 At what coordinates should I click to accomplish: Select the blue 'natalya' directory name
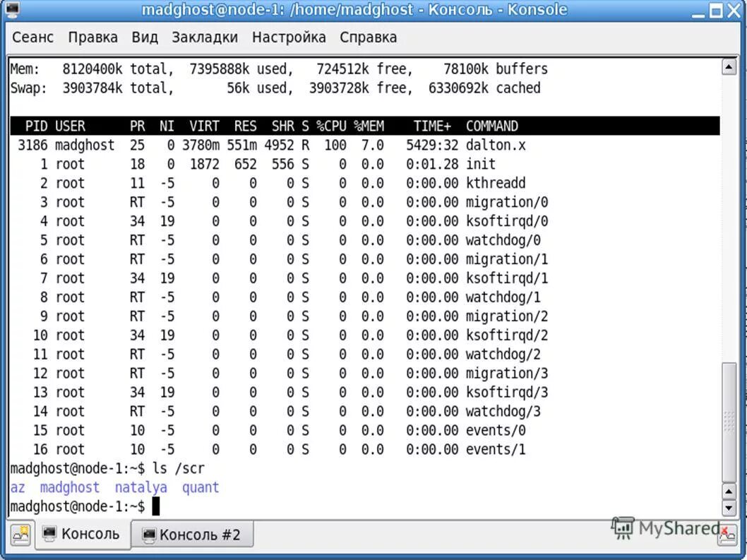pyautogui.click(x=141, y=487)
